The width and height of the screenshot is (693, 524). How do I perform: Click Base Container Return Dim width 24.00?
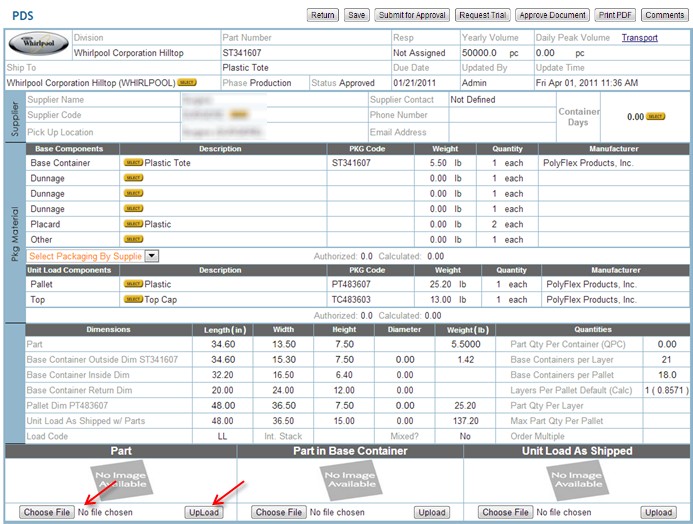click(283, 391)
